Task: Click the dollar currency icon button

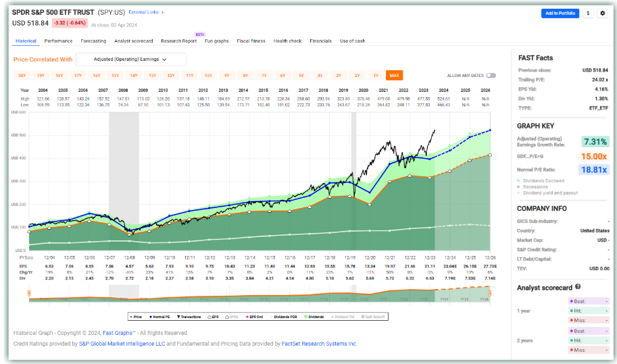Action: pos(588,14)
